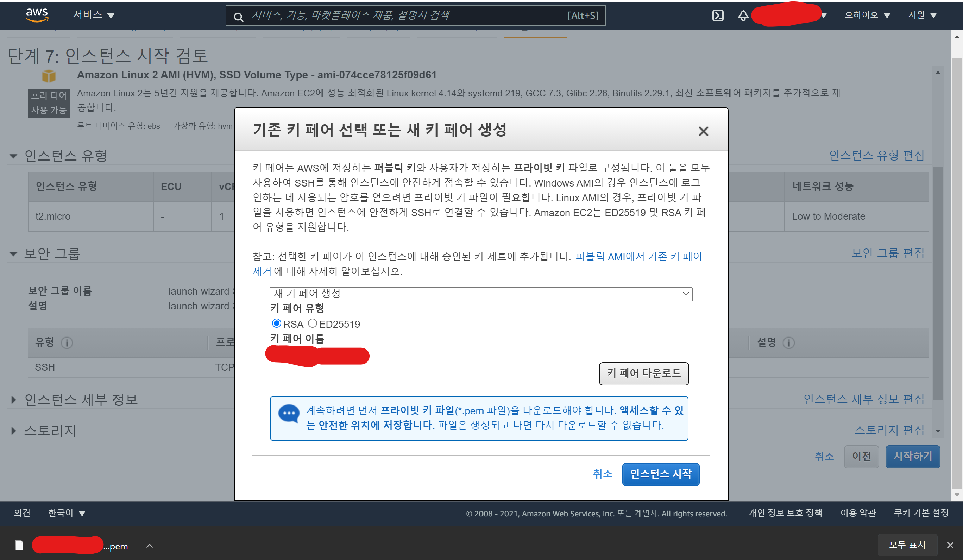The width and height of the screenshot is (963, 560).
Task: Click 의견 feedback link
Action: click(22, 512)
